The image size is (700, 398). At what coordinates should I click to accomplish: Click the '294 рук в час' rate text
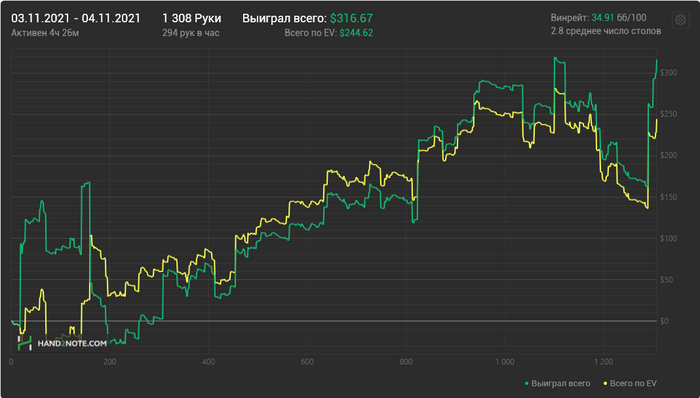pos(191,33)
